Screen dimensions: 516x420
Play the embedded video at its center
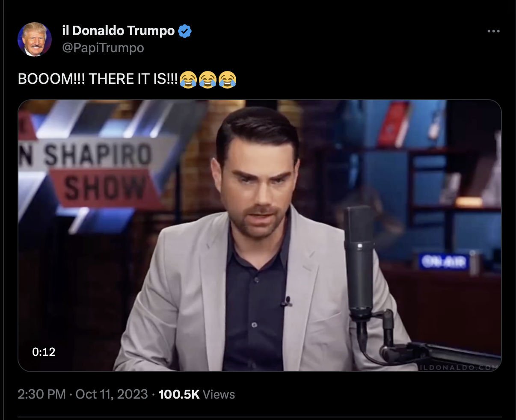(259, 236)
